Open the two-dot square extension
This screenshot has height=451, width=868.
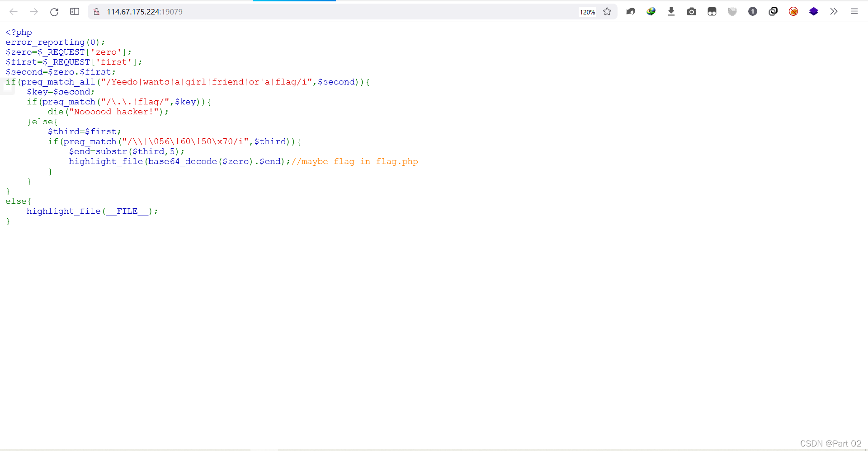pos(712,12)
